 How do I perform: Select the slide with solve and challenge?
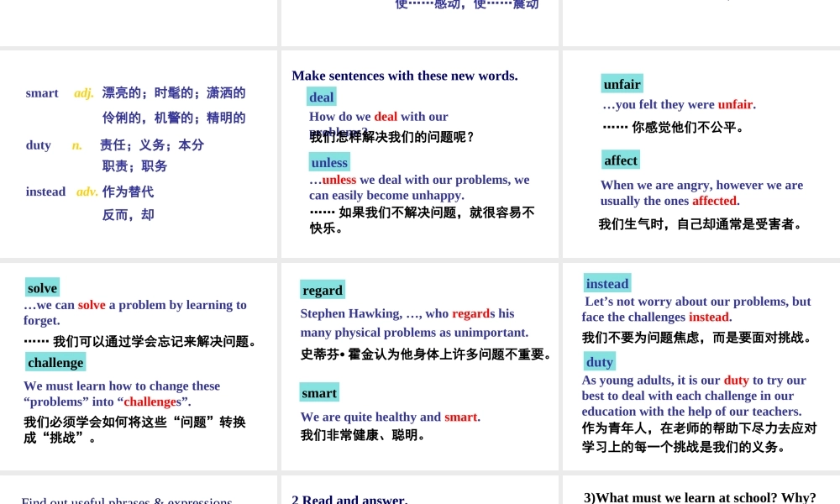(x=139, y=366)
